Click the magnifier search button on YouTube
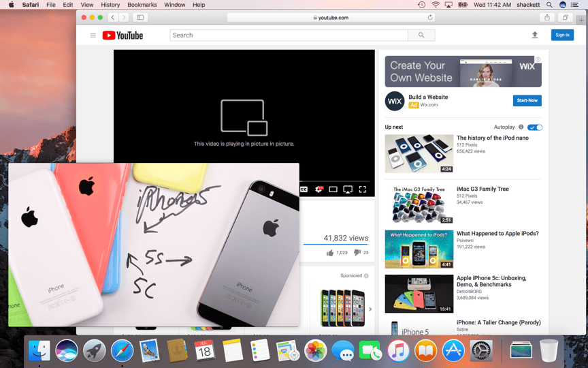588x368 pixels. pos(421,35)
